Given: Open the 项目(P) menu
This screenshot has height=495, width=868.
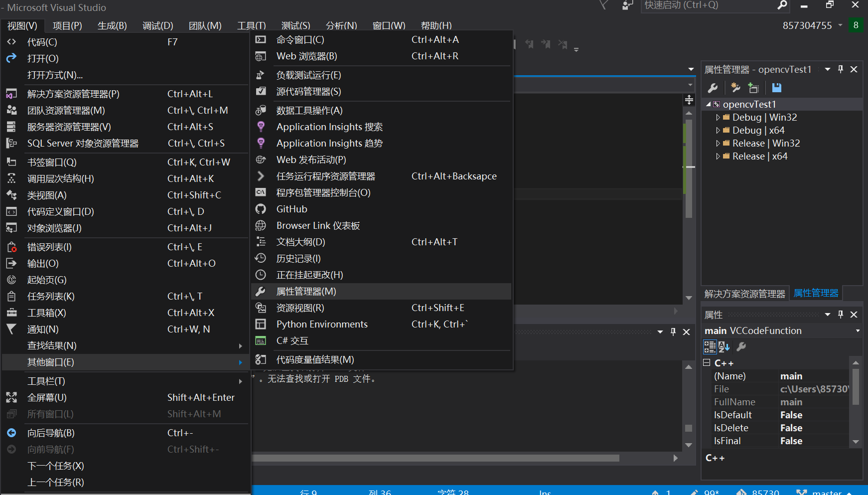Looking at the screenshot, I should coord(67,25).
